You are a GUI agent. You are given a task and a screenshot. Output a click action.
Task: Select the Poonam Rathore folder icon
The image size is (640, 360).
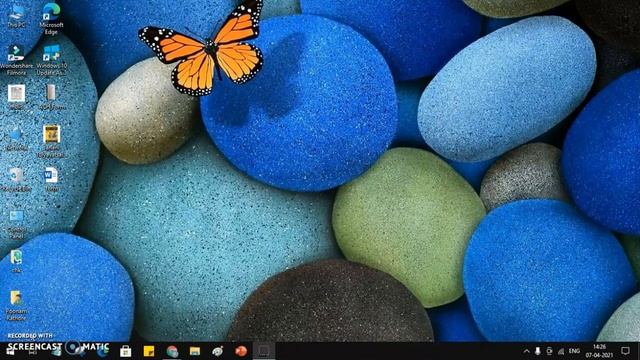(x=16, y=305)
